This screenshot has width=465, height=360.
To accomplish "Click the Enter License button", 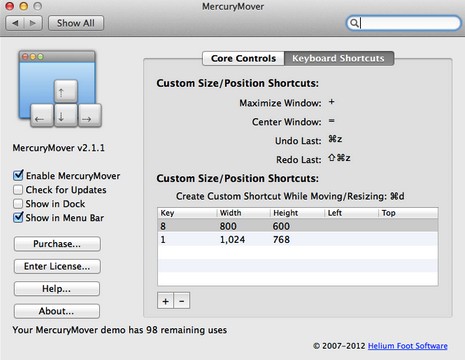I will 57,266.
